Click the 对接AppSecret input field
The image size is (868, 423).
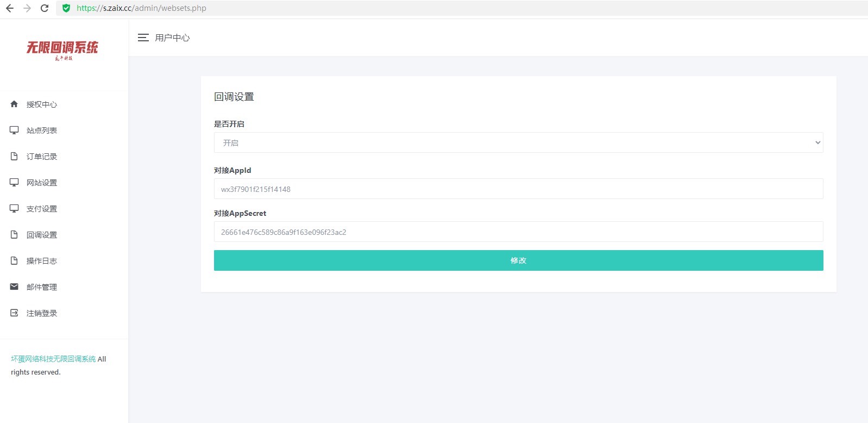(x=518, y=232)
